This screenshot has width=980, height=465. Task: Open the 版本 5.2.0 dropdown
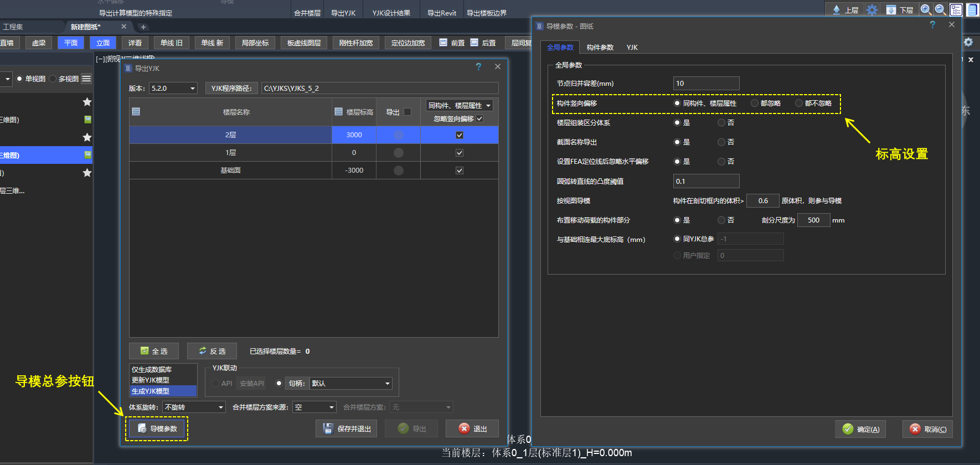click(x=173, y=89)
